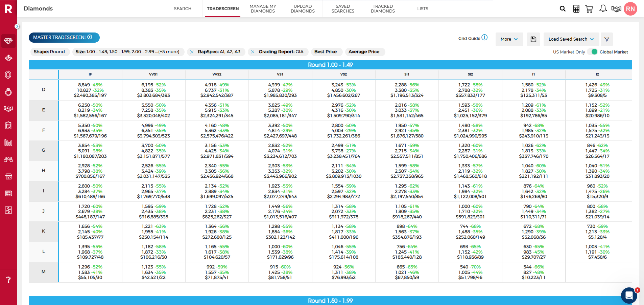Click the play icon on Master Tradescreen button
644x305 pixels.
[90, 37]
